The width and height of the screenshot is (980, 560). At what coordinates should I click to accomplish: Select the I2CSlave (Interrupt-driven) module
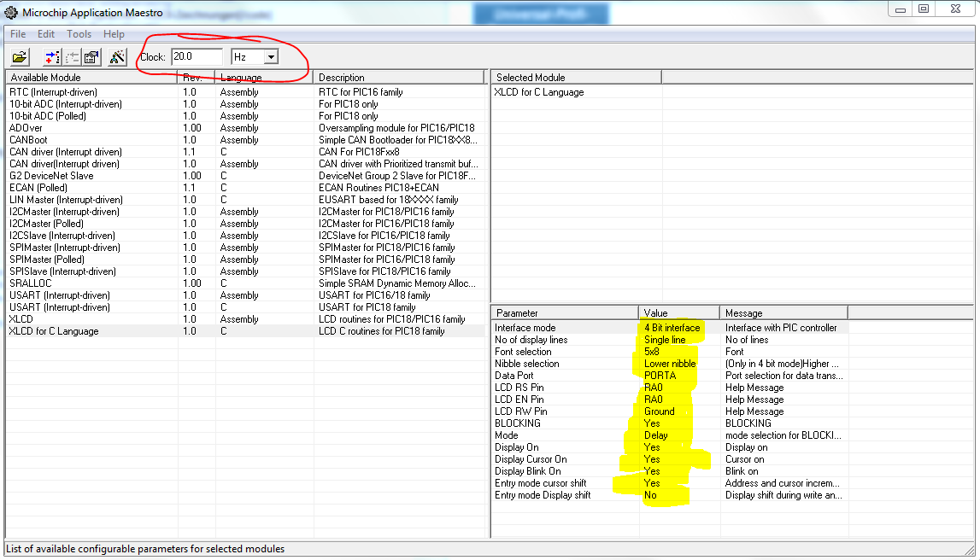tap(245, 236)
